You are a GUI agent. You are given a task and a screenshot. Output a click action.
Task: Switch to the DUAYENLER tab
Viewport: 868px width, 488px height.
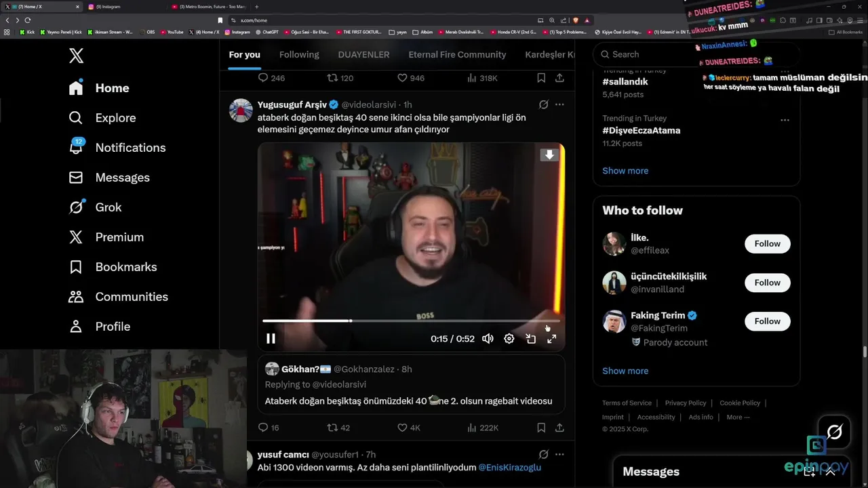pos(363,54)
